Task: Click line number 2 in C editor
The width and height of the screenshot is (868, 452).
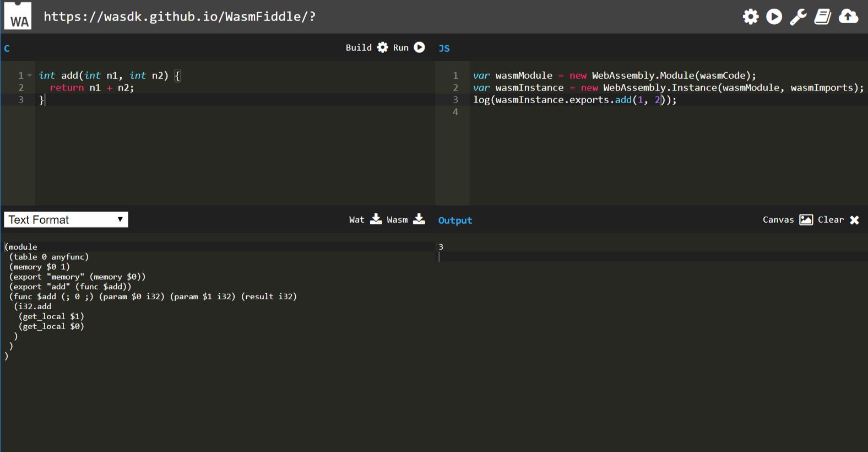Action: (21, 88)
